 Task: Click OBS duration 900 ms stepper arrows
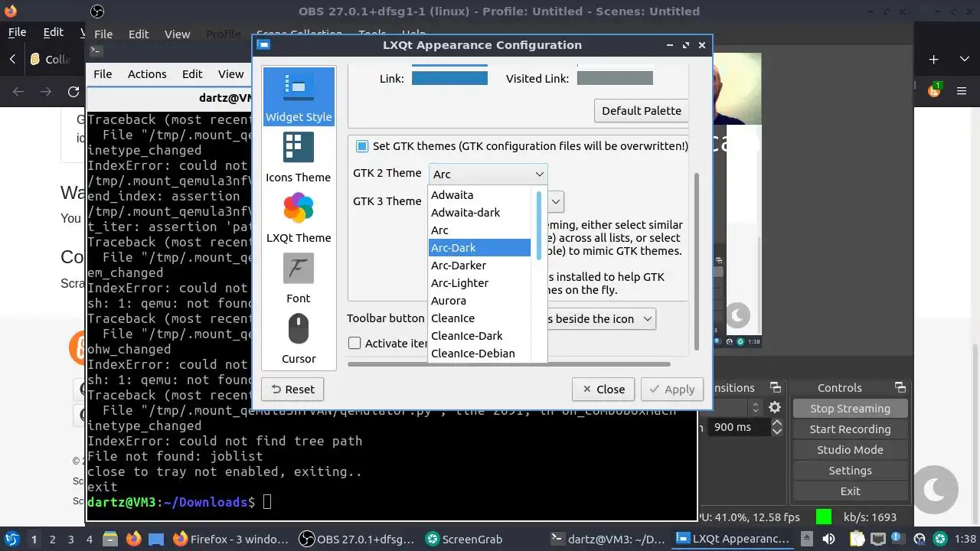[776, 427]
